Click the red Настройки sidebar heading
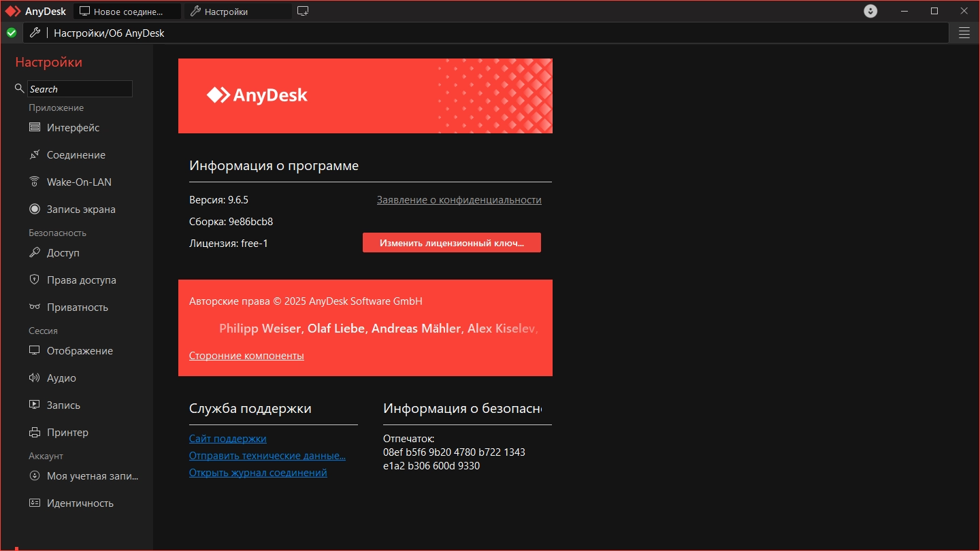The width and height of the screenshot is (980, 551). tap(49, 63)
